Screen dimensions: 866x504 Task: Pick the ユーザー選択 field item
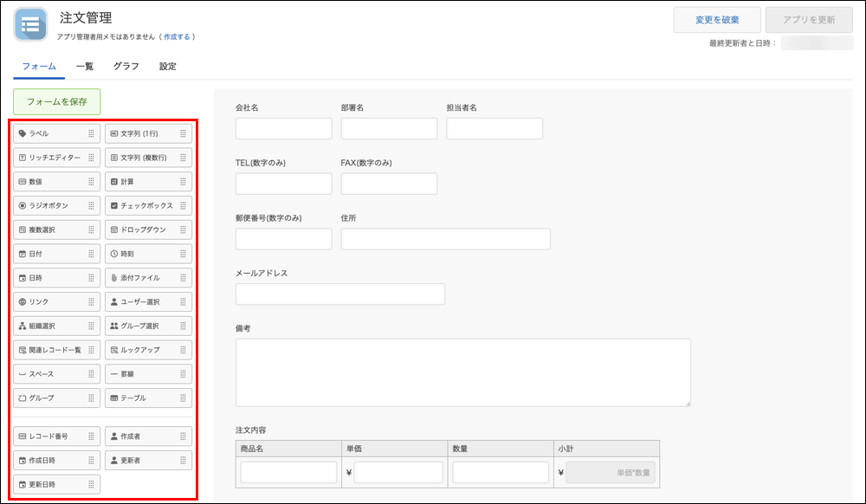149,302
